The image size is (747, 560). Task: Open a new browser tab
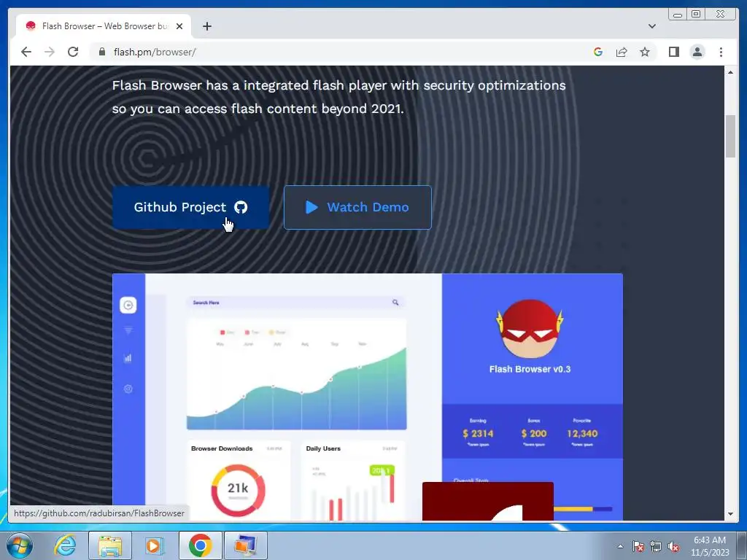point(206,26)
